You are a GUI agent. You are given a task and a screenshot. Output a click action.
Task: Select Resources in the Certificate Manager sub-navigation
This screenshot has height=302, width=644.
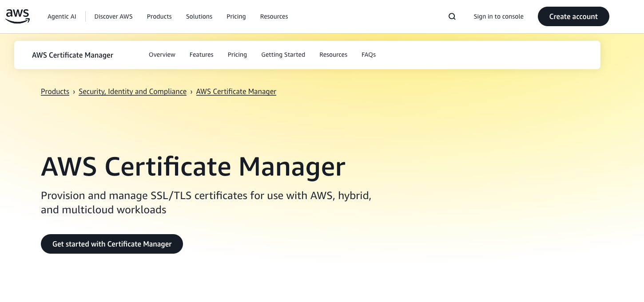333,55
